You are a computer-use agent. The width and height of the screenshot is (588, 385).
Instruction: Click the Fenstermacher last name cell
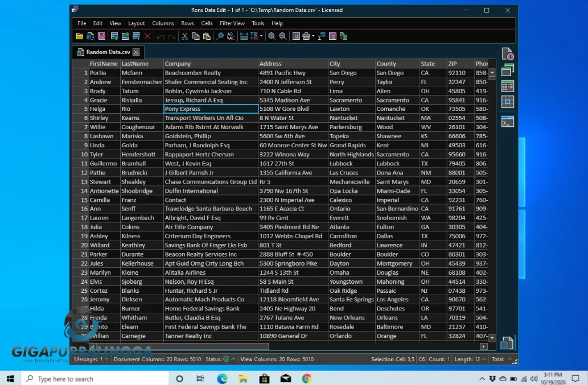point(142,82)
